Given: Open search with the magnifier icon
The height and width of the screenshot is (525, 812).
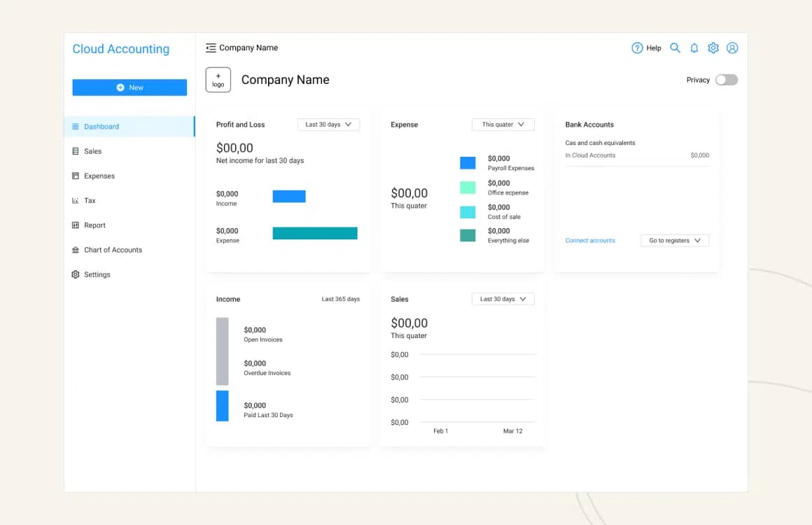Looking at the screenshot, I should 675,48.
